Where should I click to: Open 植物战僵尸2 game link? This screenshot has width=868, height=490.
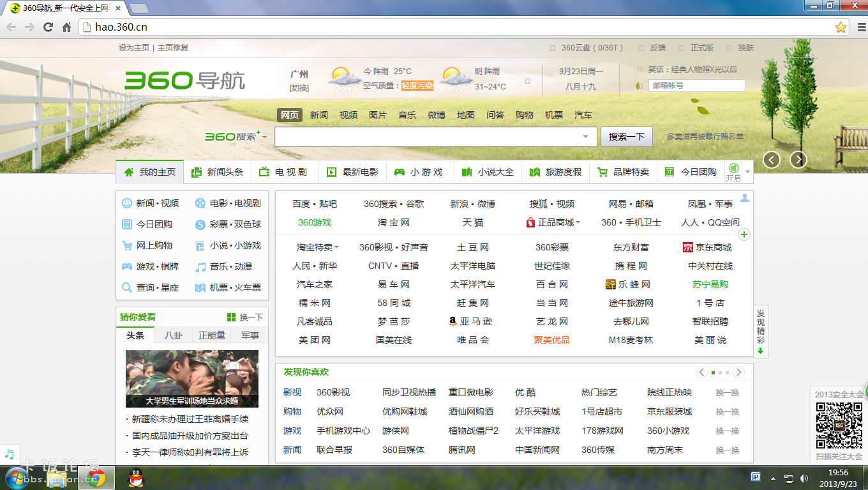tap(474, 431)
